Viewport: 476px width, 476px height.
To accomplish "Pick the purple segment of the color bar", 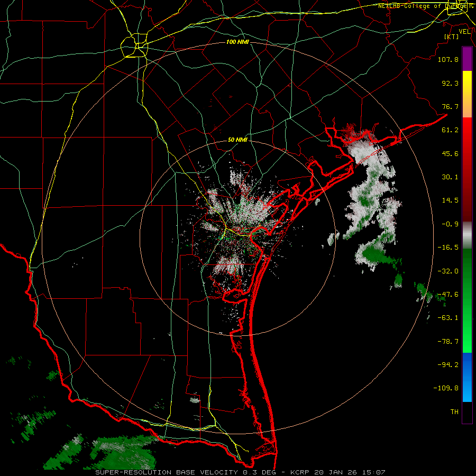I will pos(467,59).
